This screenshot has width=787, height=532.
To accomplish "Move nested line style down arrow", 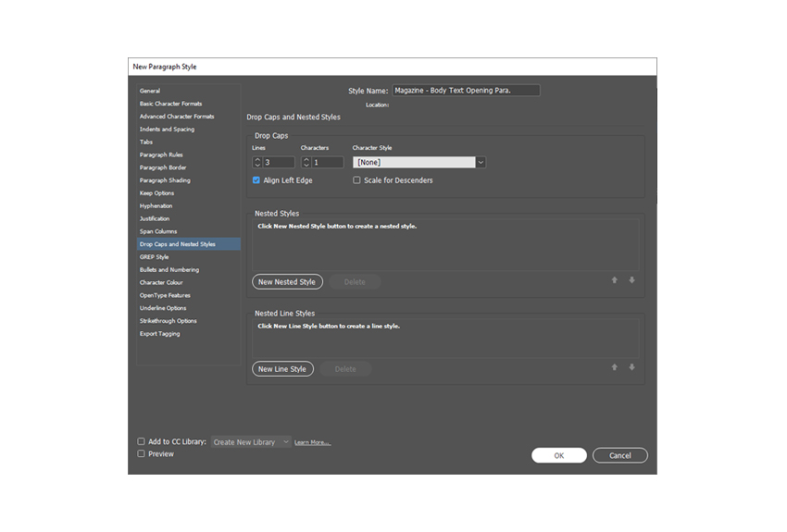I will pyautogui.click(x=631, y=367).
